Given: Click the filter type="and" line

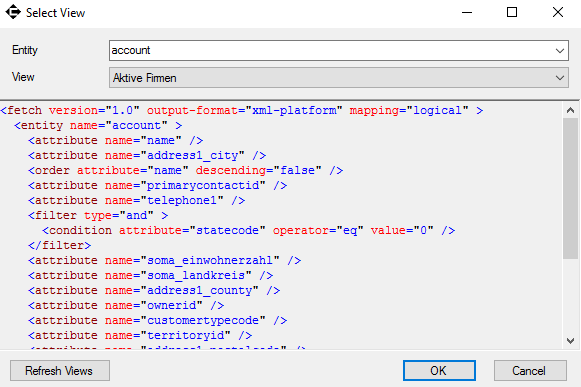Looking at the screenshot, I should tap(98, 216).
